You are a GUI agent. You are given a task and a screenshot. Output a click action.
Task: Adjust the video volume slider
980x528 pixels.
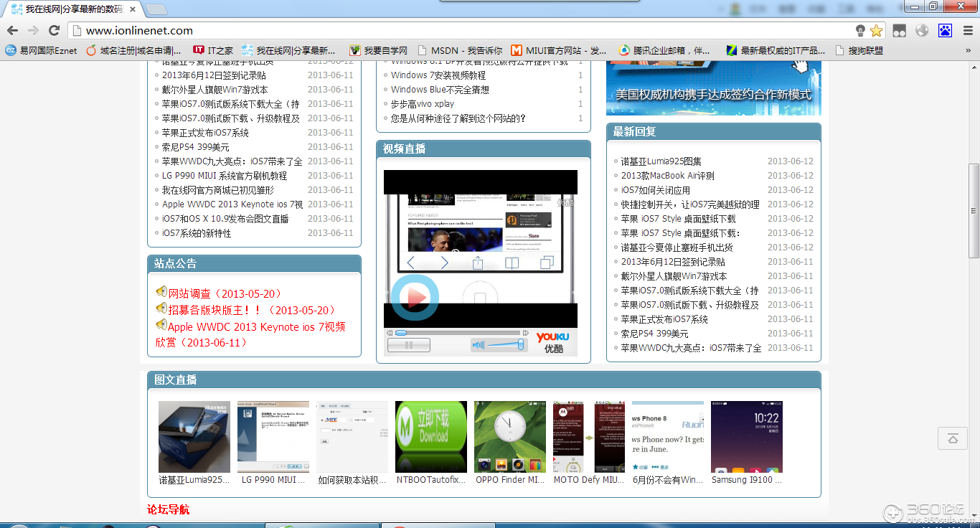tap(506, 345)
